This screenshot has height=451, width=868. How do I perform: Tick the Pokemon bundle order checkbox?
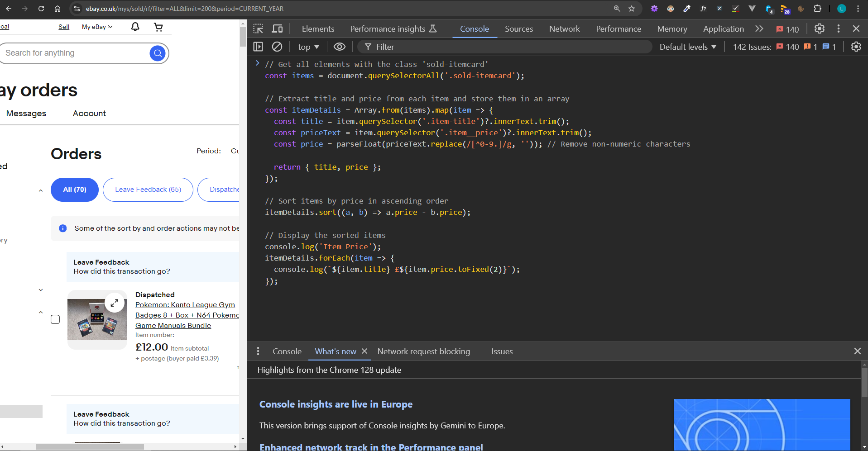(55, 319)
